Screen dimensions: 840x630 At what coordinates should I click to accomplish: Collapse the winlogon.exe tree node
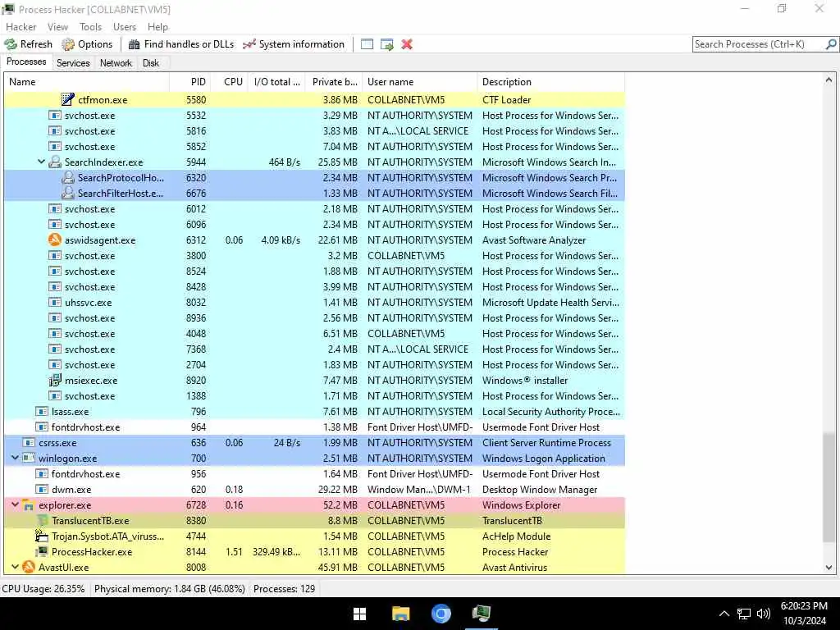[15, 458]
